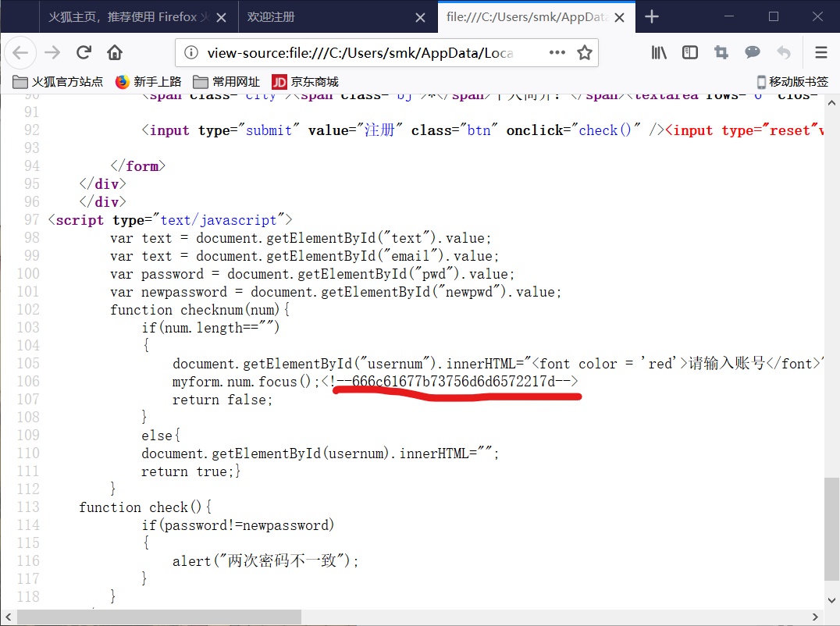Click the scroll left arrow
The height and width of the screenshot is (626, 840).
(x=8, y=617)
